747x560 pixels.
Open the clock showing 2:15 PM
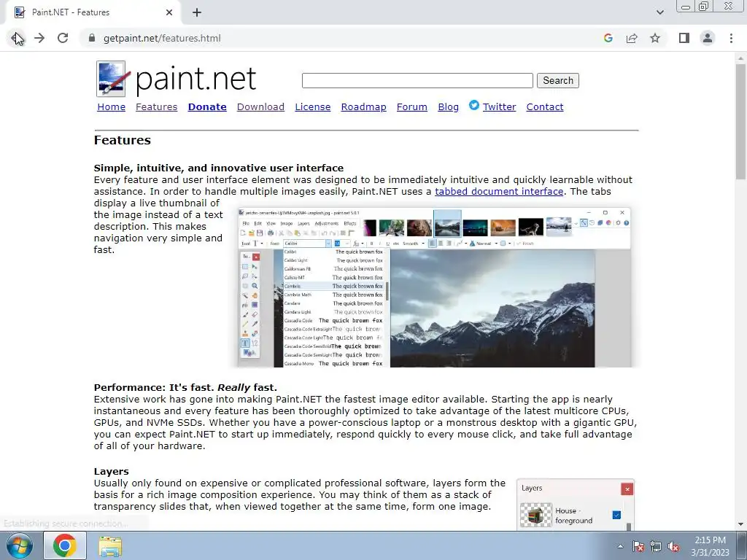[x=710, y=546]
